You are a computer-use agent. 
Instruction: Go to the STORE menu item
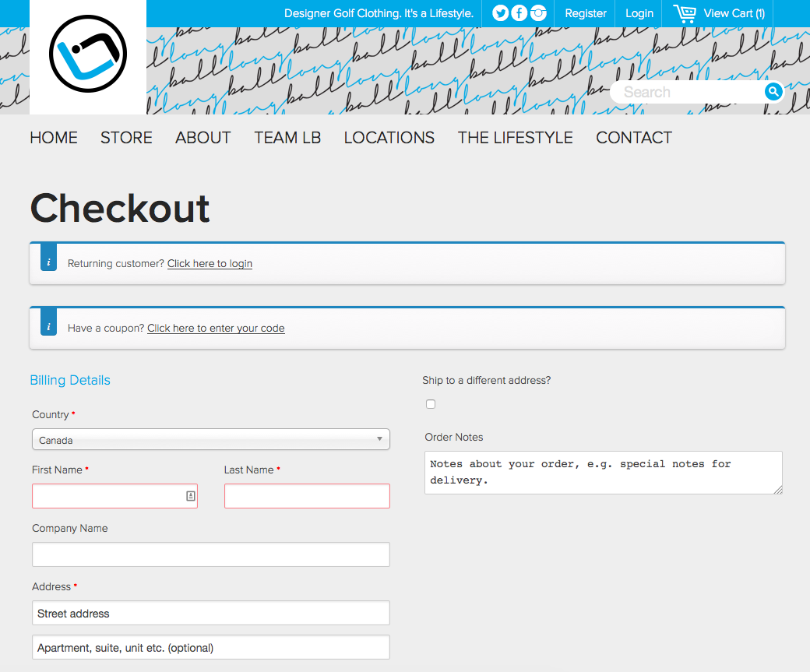coord(126,138)
